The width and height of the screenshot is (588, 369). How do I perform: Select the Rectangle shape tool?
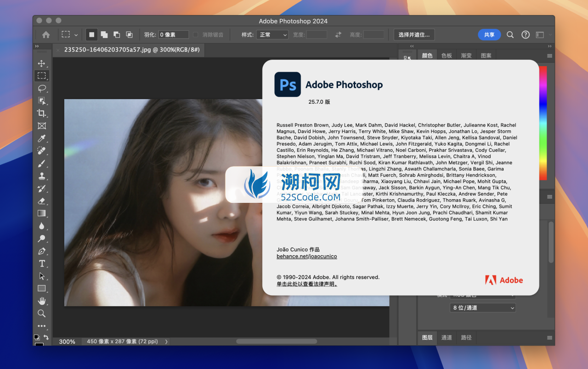[x=42, y=288]
